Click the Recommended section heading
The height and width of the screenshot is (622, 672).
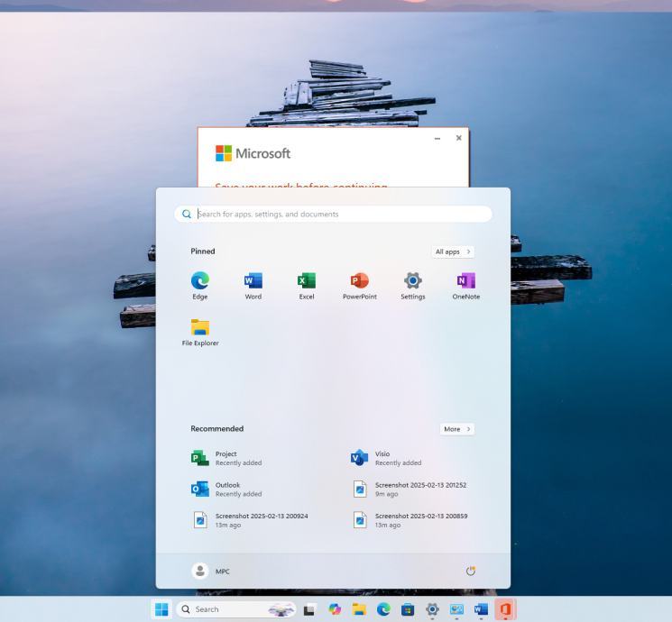(x=216, y=429)
